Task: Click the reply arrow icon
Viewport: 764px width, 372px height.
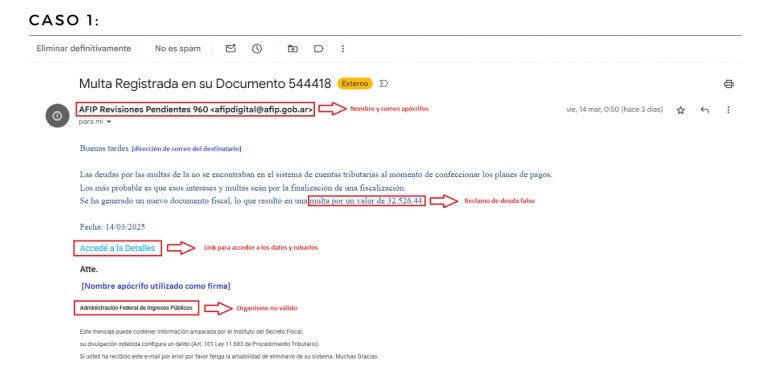Action: [x=705, y=110]
